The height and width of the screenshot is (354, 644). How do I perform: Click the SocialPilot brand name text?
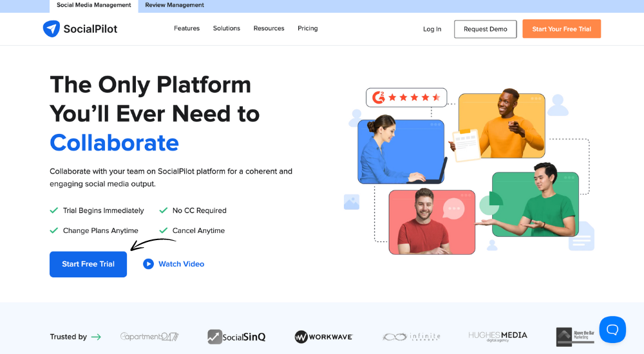click(x=90, y=29)
